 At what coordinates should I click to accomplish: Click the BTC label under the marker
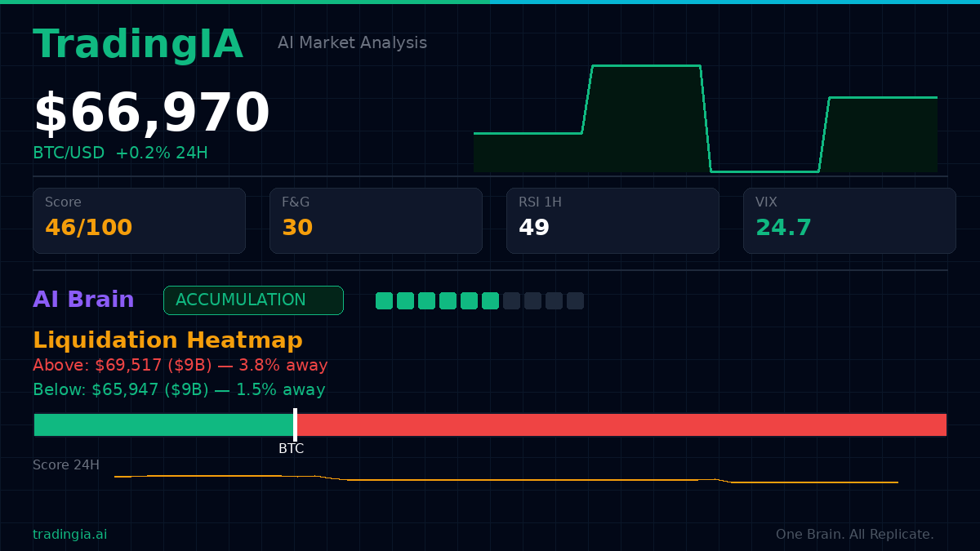291,449
